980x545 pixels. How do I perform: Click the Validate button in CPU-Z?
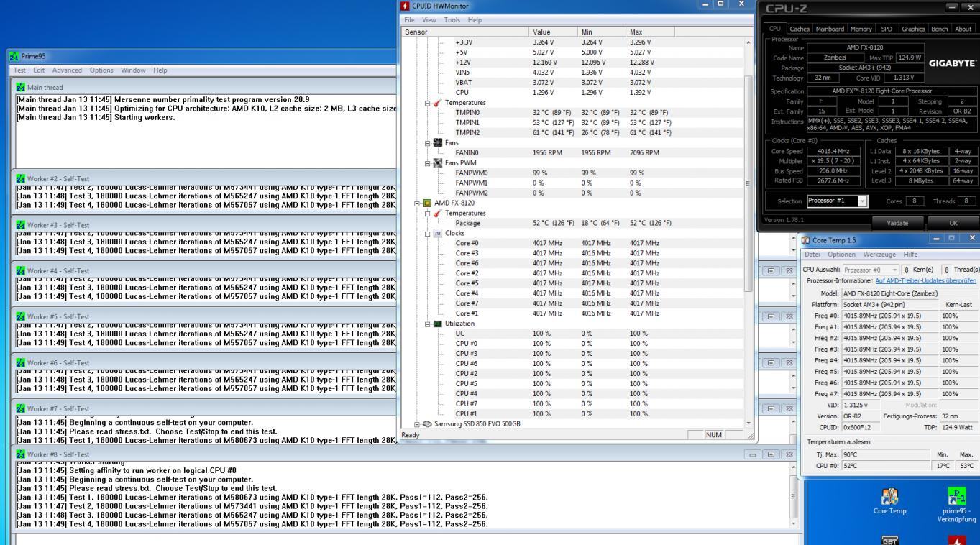(897, 223)
